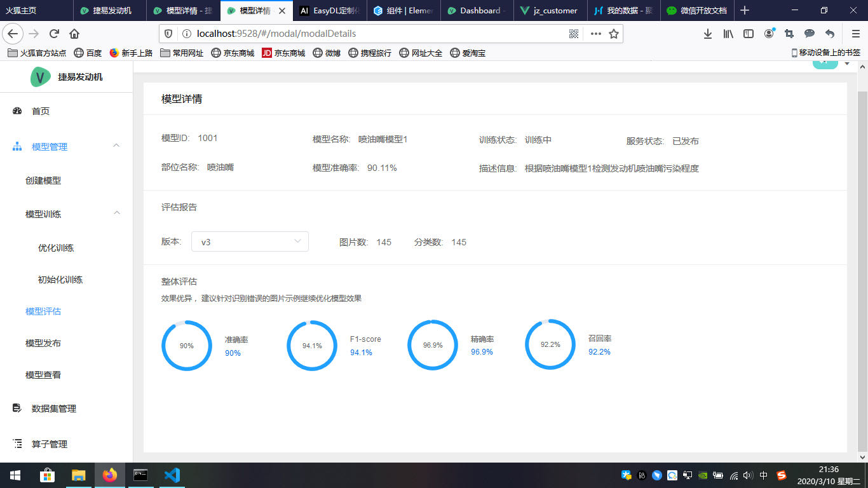The width and height of the screenshot is (868, 488).
Task: Switch to the EasyDL定制化 browser tab
Action: click(x=330, y=11)
